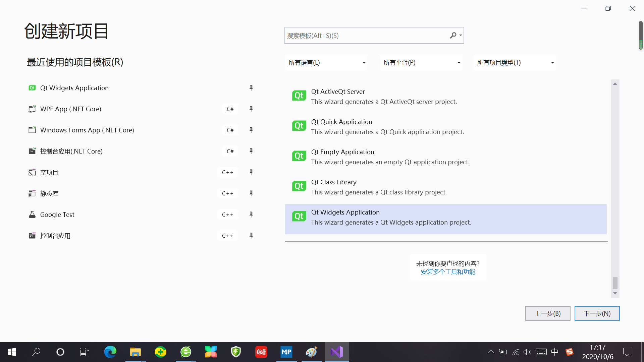Click the search magnifier icon in template box
644x362 pixels.
(453, 36)
